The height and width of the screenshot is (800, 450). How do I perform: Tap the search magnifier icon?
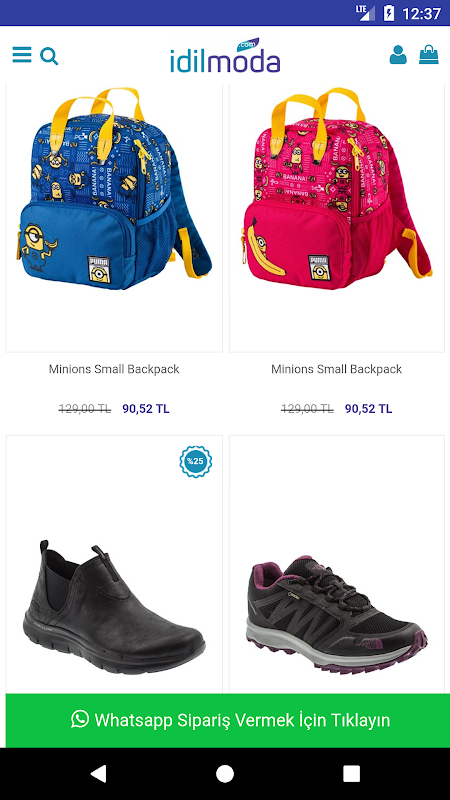(49, 56)
